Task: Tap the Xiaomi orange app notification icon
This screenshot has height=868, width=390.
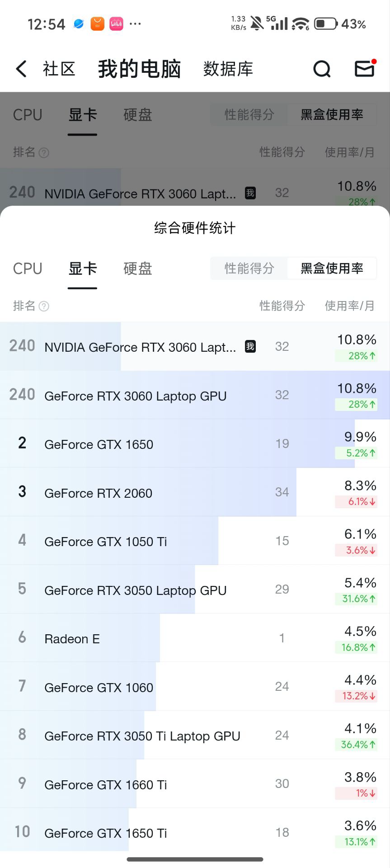Action: coord(97,24)
